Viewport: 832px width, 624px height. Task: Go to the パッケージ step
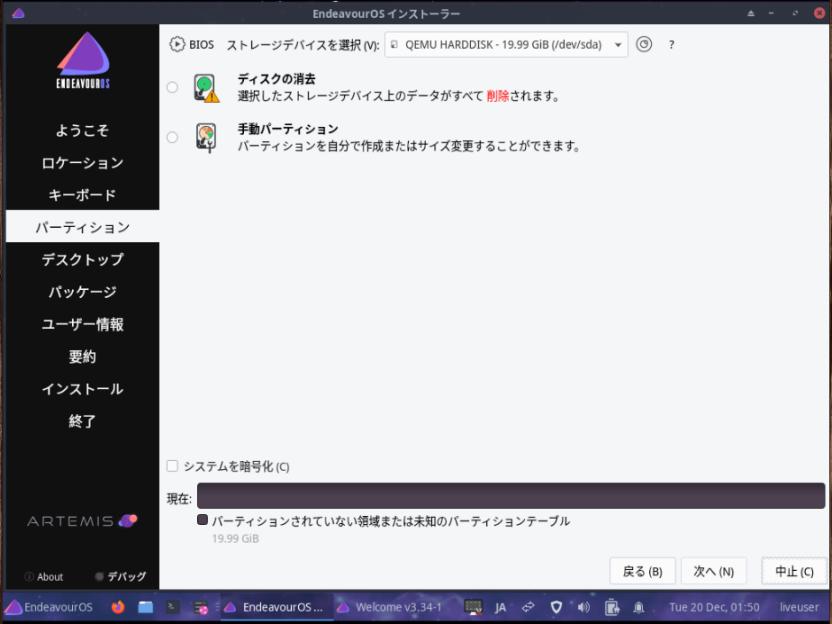pyautogui.click(x=82, y=292)
